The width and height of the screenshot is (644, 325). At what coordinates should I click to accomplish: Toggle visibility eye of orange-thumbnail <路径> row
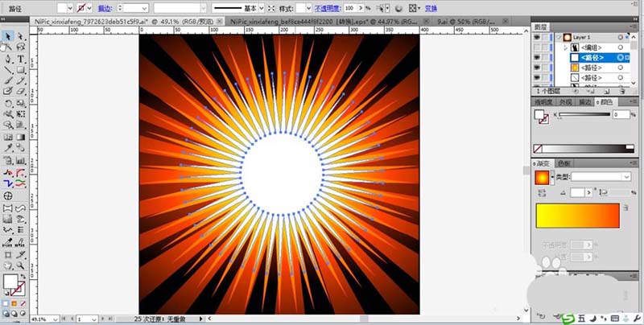coord(536,68)
